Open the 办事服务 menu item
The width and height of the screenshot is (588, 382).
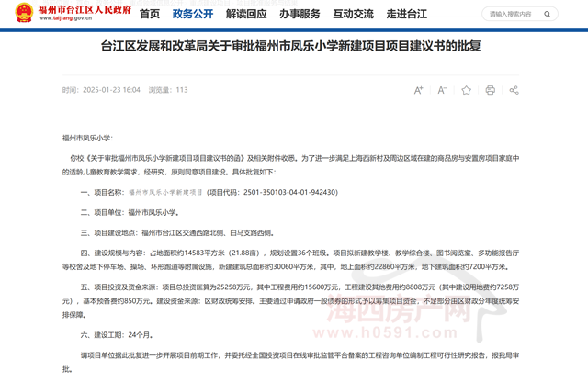[x=299, y=15]
